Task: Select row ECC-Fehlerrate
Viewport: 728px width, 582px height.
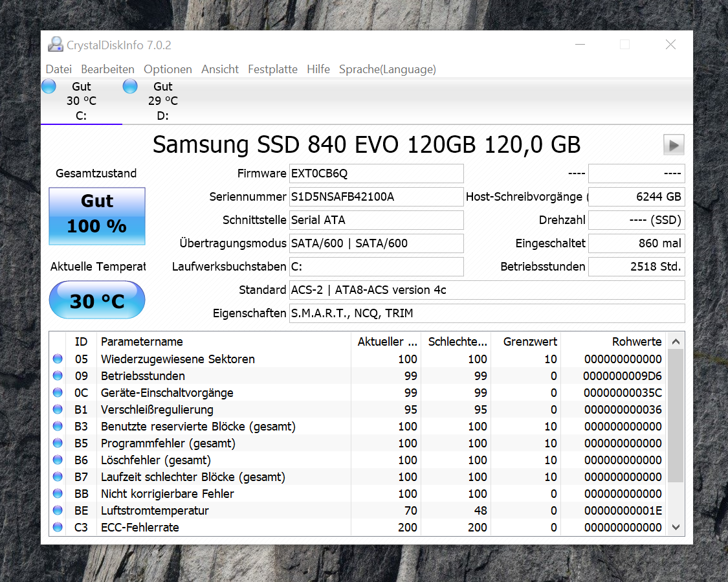Action: (x=358, y=527)
